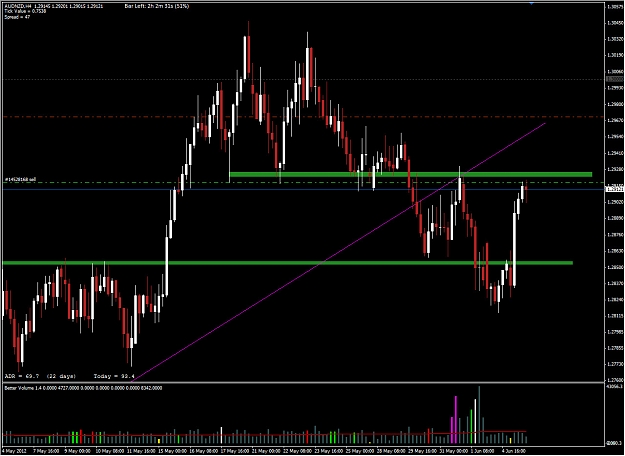This screenshot has width=625, height=456.
Task: Click the 10 May 08:00 time label
Action: pyautogui.click(x=109, y=450)
